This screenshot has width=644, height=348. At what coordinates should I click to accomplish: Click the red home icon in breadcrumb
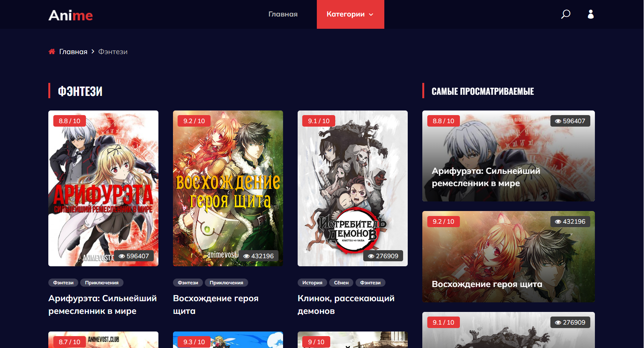[52, 51]
